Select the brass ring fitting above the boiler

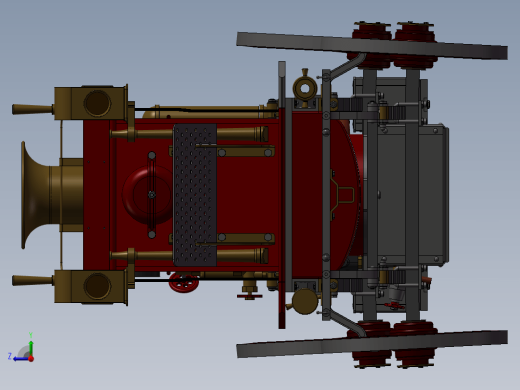[x=305, y=88]
